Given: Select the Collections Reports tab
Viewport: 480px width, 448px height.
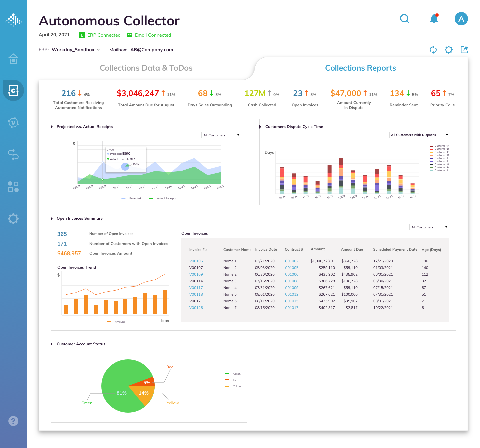Looking at the screenshot, I should click(x=360, y=68).
